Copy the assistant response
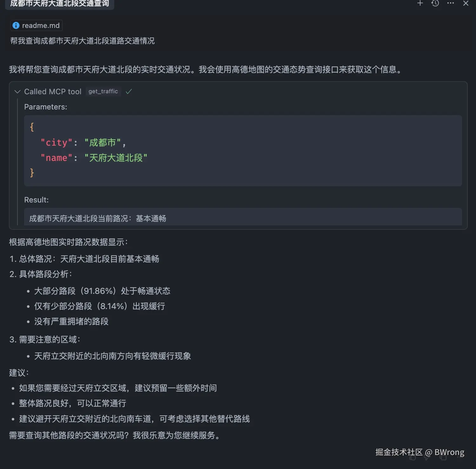 tap(443, 458)
